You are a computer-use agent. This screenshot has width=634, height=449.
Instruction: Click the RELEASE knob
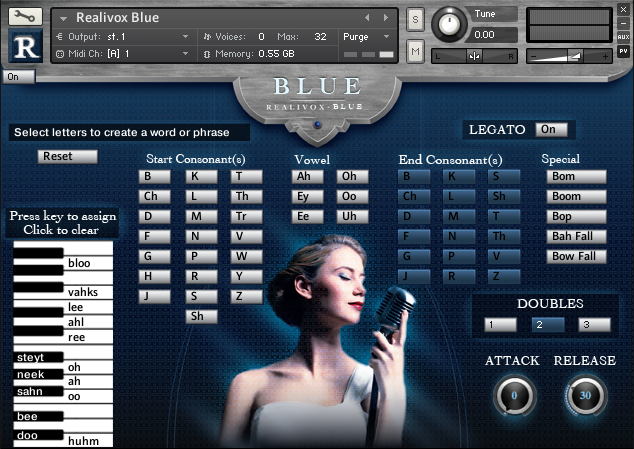585,395
